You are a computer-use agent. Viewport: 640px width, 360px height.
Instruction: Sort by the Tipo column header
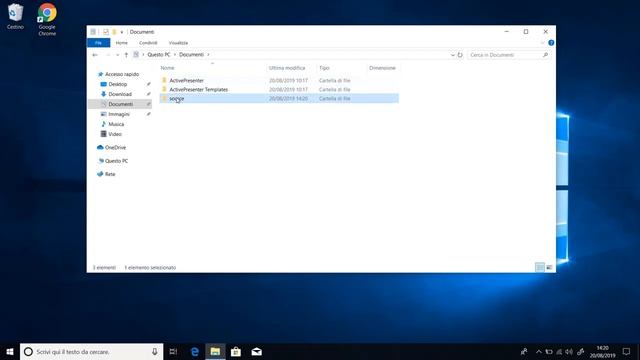point(324,68)
